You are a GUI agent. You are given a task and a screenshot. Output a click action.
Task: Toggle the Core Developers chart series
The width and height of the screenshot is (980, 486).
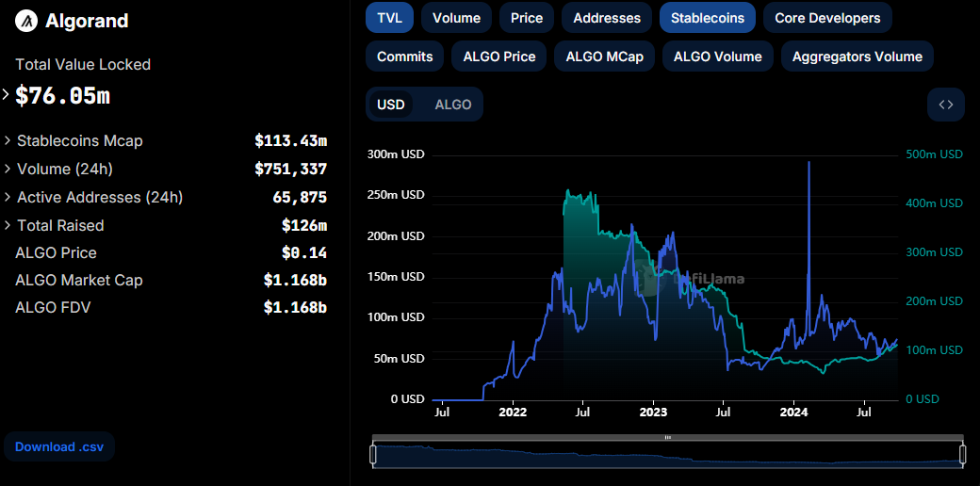point(827,18)
